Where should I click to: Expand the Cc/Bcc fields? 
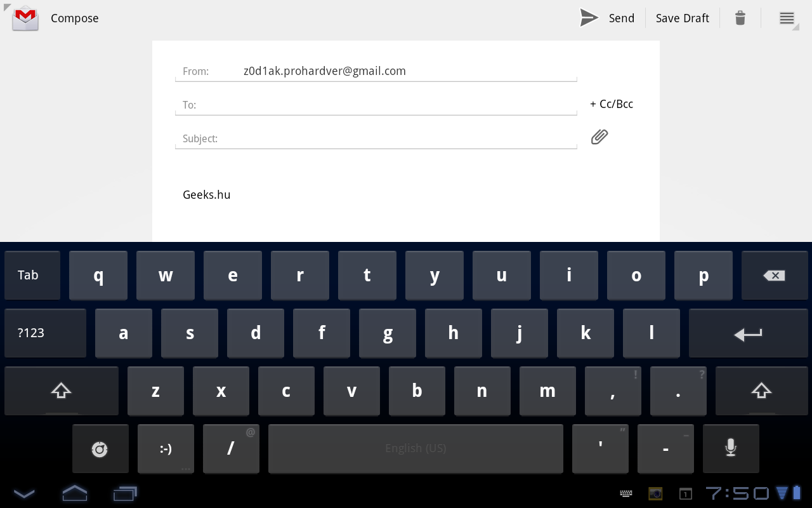612,104
